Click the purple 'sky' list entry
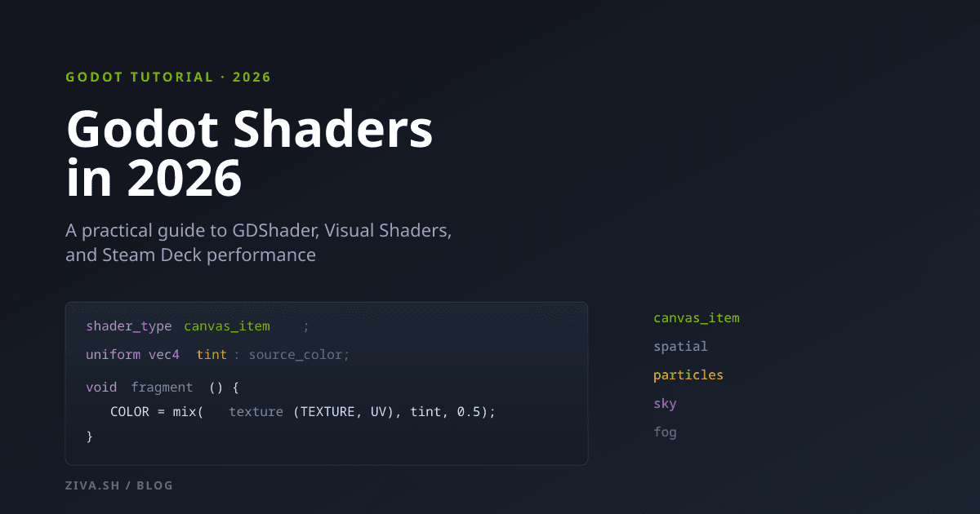This screenshot has height=514, width=980. tap(665, 404)
